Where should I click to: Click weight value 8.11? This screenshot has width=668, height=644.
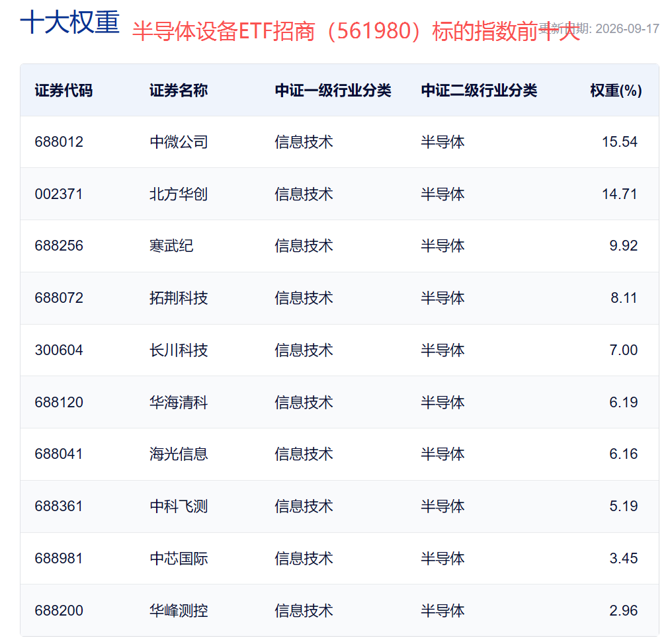point(624,298)
